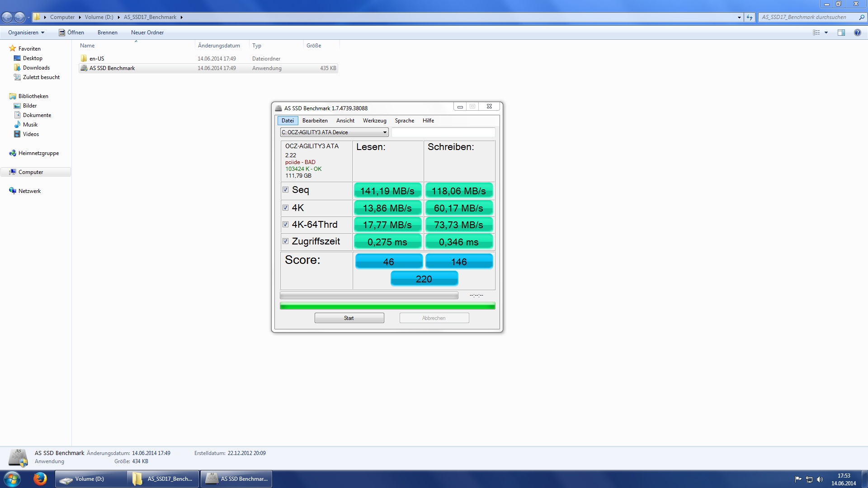Open the view options dropdown arrow
This screenshot has height=488, width=868.
click(x=826, y=33)
